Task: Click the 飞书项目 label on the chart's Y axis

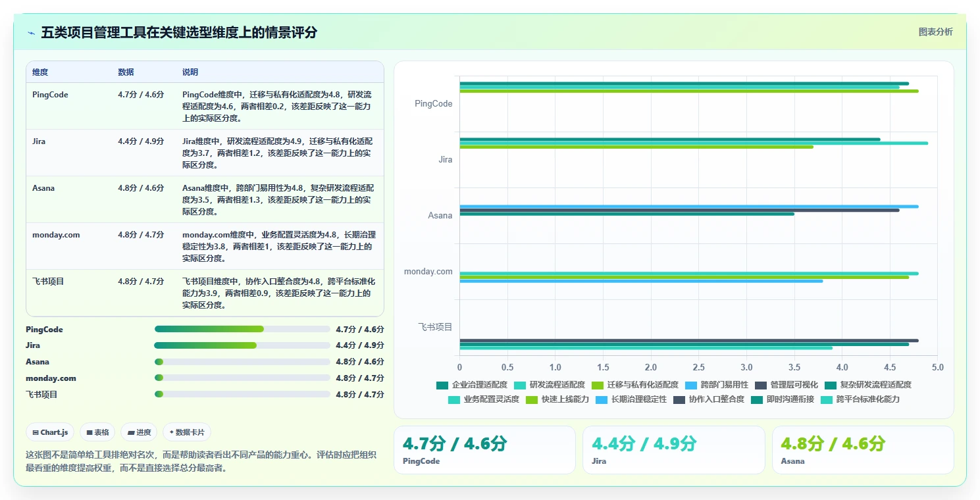Action: 436,327
